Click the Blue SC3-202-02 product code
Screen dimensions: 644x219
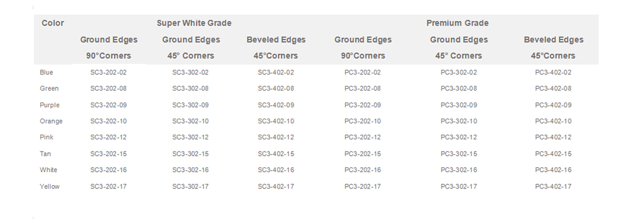tap(108, 73)
